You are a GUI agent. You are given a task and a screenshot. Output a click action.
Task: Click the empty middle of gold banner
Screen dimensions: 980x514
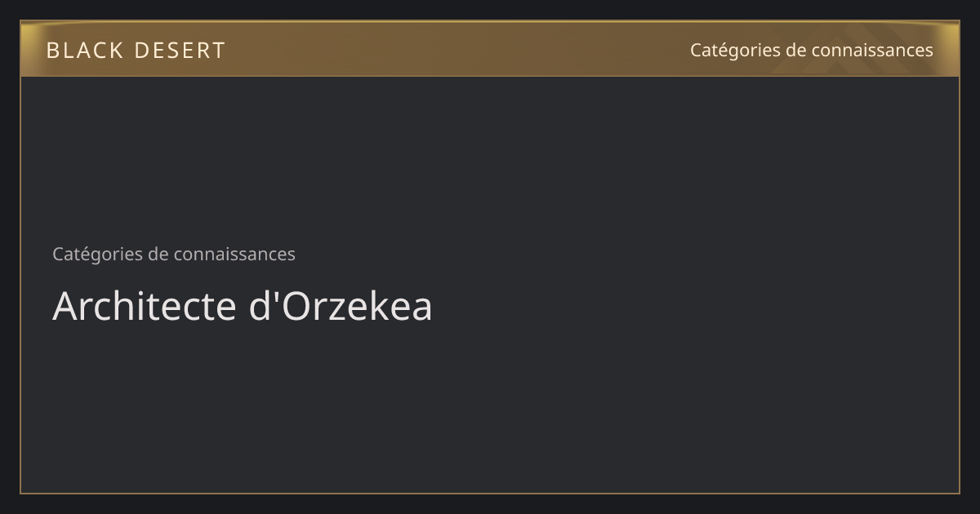tap(457, 49)
